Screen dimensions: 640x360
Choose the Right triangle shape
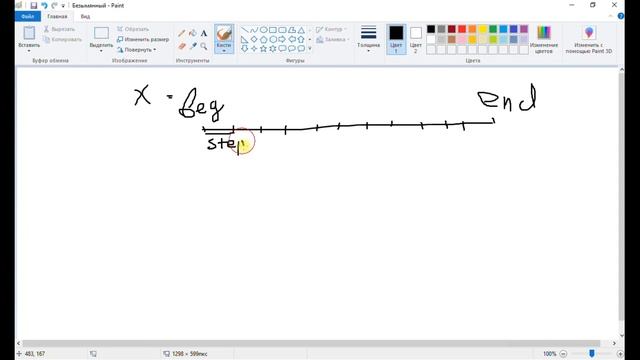point(244,39)
